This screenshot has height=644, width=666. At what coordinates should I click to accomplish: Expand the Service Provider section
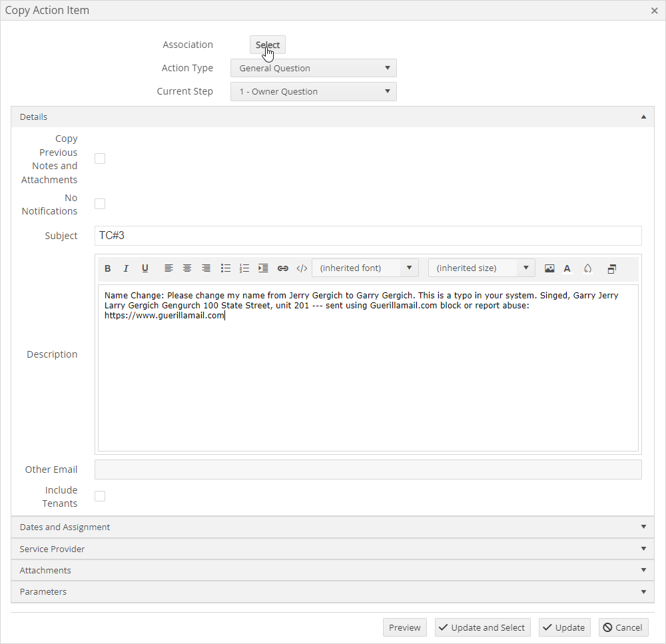point(332,549)
